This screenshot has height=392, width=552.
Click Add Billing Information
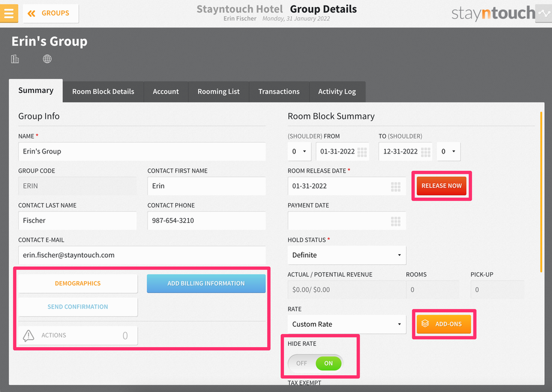[206, 284]
